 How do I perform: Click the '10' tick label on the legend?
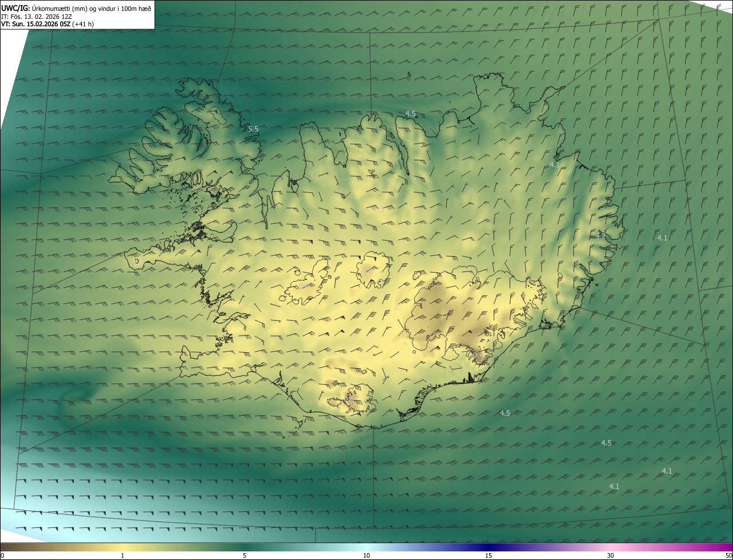366,555
